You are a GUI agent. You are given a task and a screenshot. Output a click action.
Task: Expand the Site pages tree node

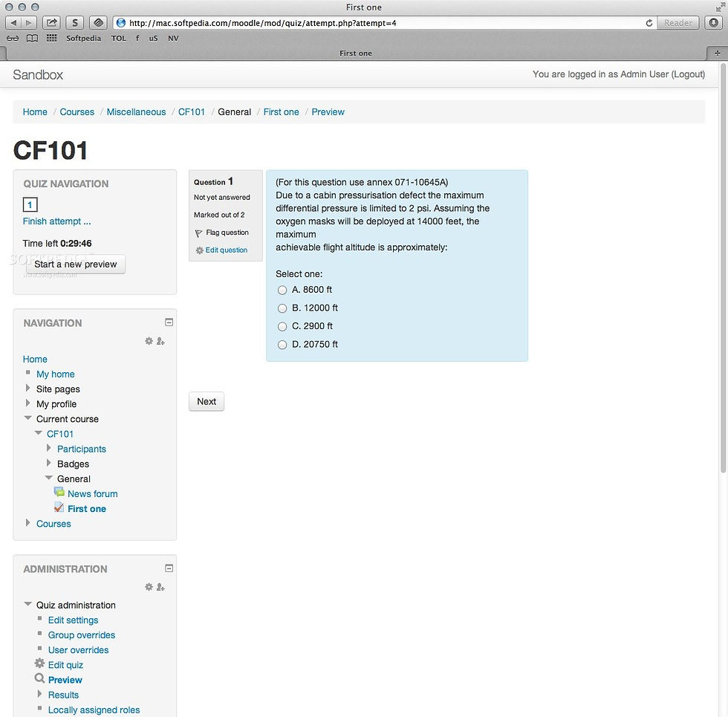(27, 388)
